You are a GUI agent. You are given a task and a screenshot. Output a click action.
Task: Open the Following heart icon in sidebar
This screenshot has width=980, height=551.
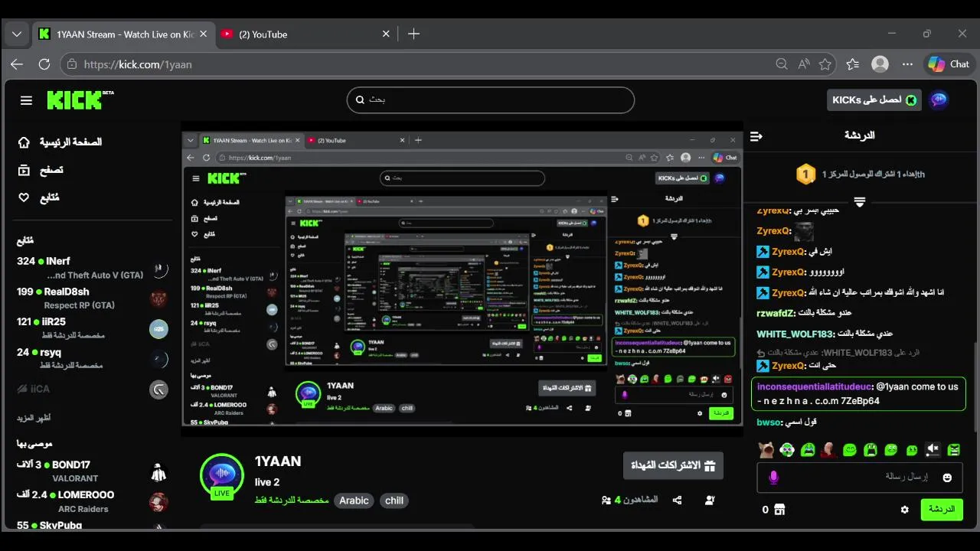[x=24, y=197]
